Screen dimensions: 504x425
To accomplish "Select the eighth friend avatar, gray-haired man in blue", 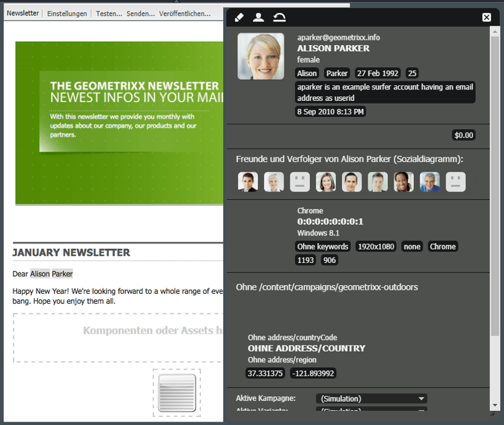I will point(430,182).
